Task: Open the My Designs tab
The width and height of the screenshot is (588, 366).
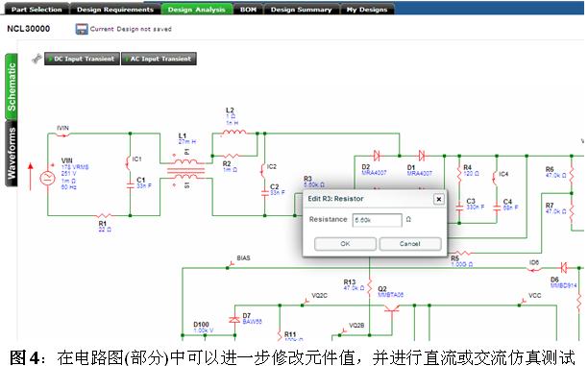Action: click(367, 9)
